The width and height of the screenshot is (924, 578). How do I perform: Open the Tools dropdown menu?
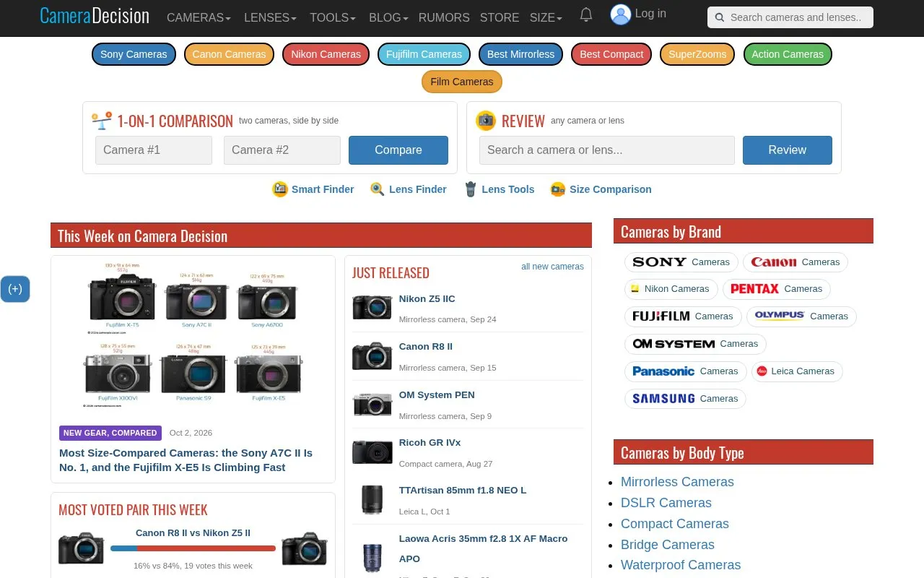[x=333, y=17]
